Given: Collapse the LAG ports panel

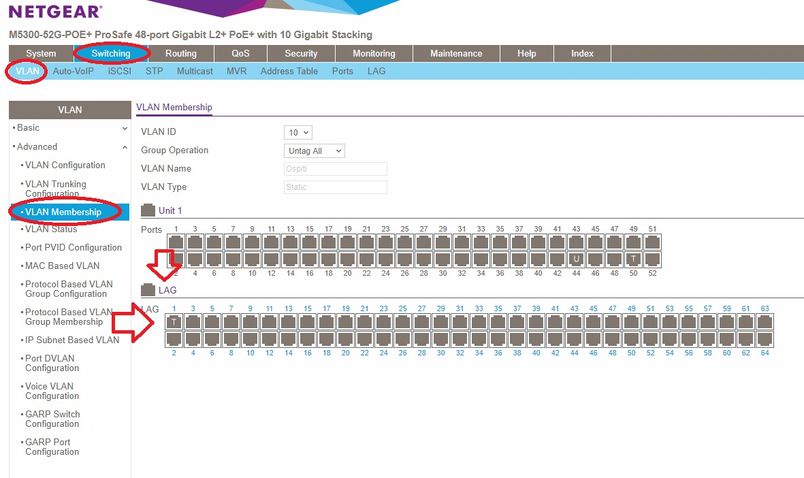Looking at the screenshot, I should pyautogui.click(x=148, y=290).
